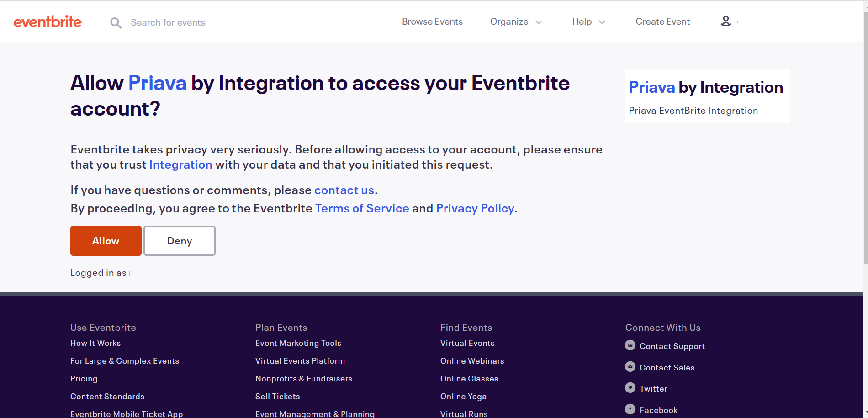Image resolution: width=868 pixels, height=418 pixels.
Task: Open the user account profile icon
Action: tap(725, 21)
